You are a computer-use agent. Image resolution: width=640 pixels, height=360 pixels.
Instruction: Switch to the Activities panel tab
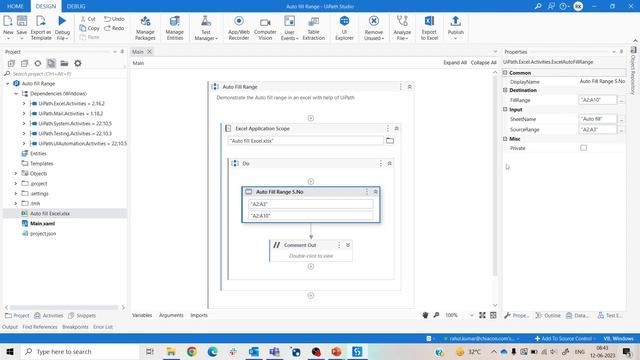click(49, 316)
